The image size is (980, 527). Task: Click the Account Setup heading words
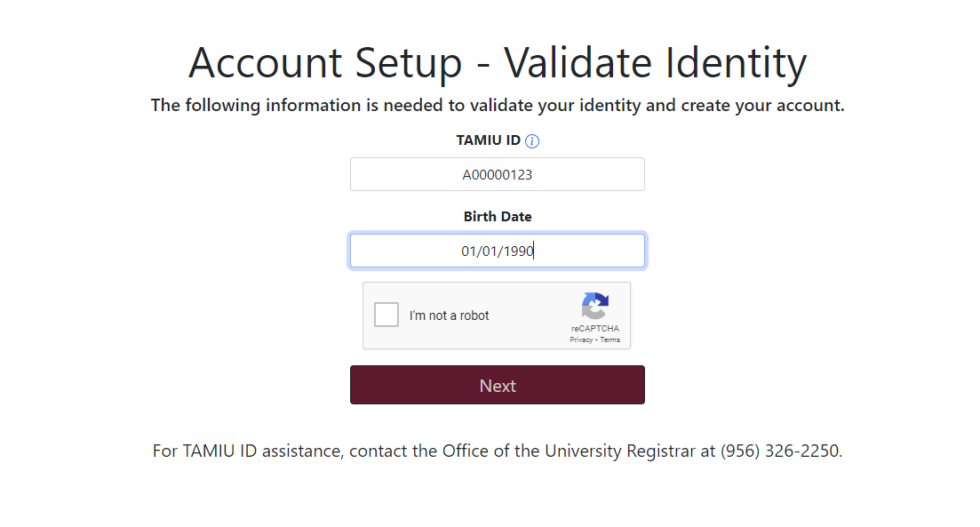click(325, 63)
